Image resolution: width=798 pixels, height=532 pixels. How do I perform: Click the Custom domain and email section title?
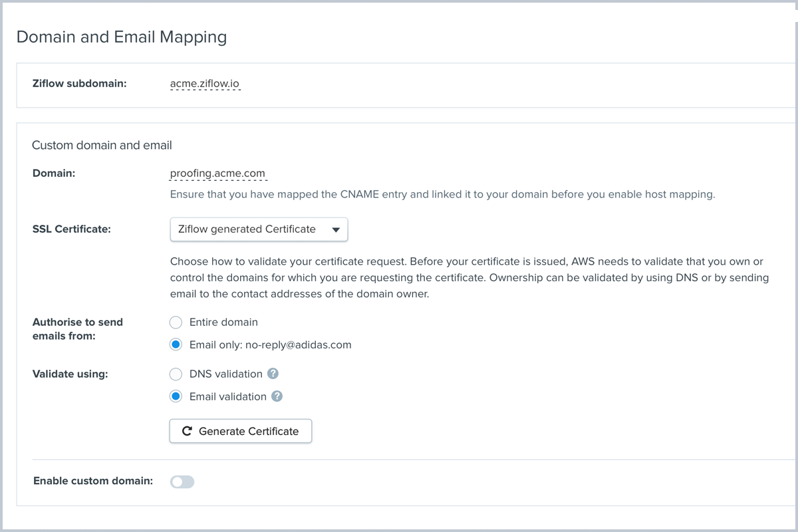102,145
